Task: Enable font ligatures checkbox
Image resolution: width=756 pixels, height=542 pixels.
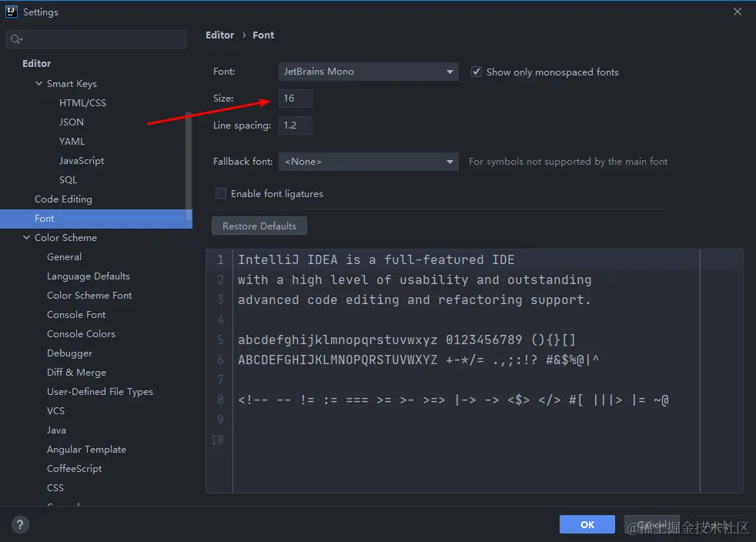Action: tap(220, 193)
